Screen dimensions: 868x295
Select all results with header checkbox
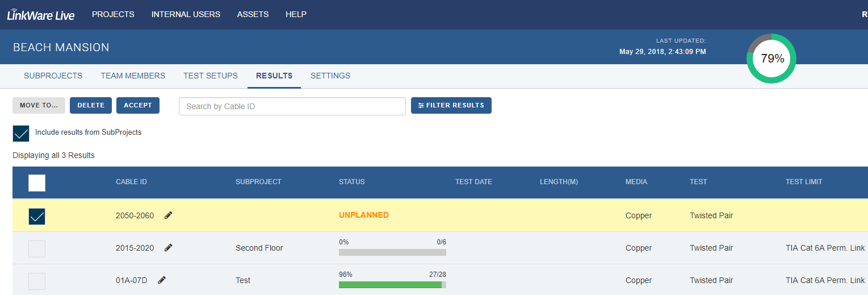click(37, 183)
